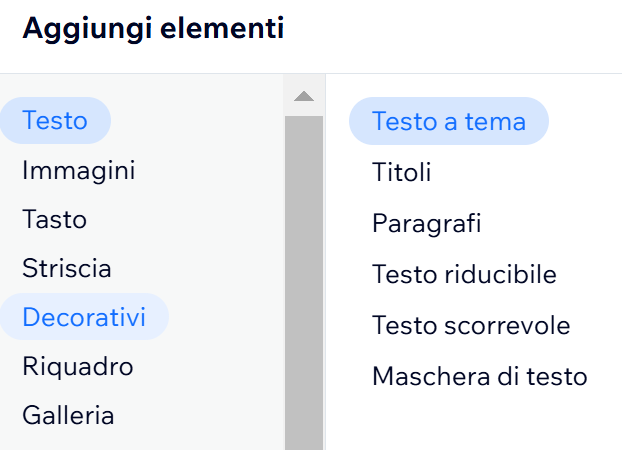
Task: Open the Immagini category
Action: (x=78, y=170)
